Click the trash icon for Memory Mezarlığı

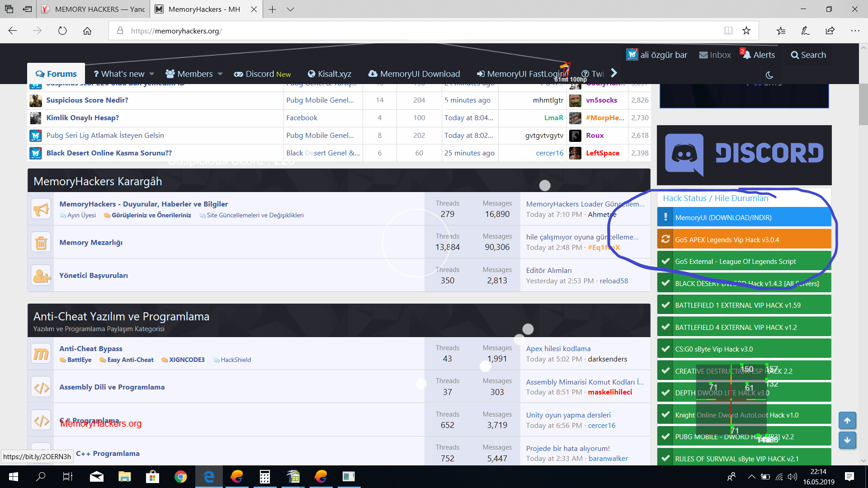[x=41, y=243]
